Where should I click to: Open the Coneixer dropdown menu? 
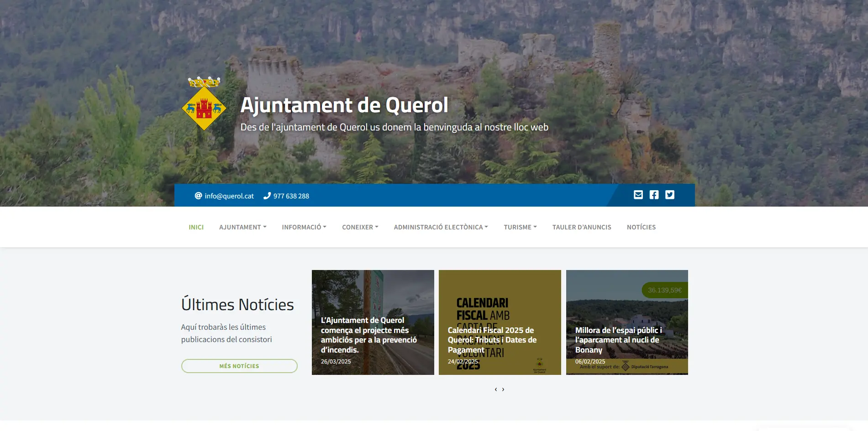(x=360, y=227)
